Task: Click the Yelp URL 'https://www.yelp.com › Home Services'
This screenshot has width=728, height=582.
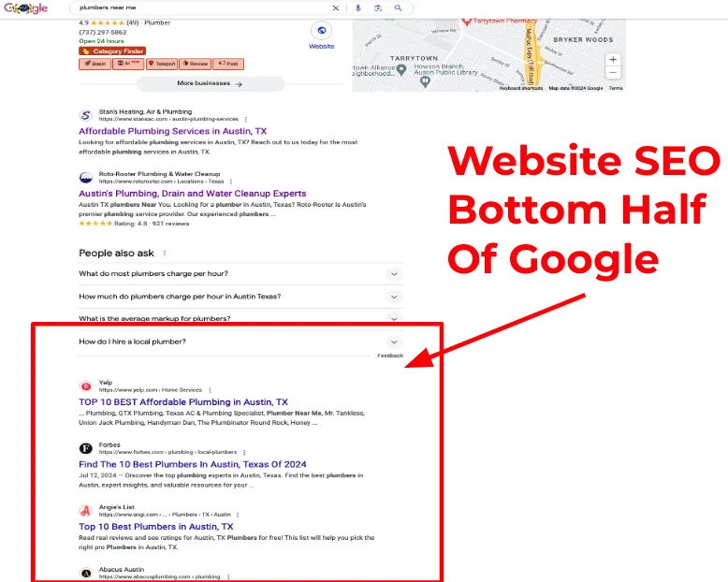Action: (151, 390)
